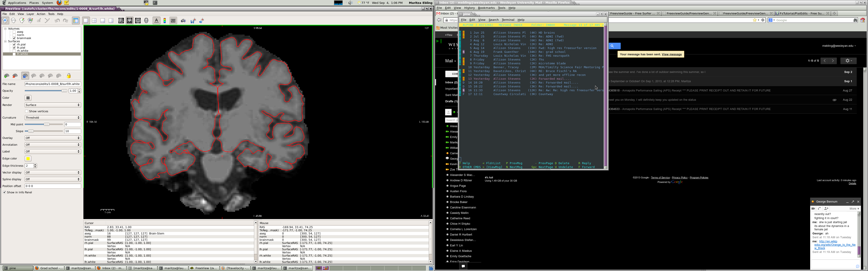Viewport: 868px width, 271px height.
Task: Click the yellow lock layer icon
Action: 69,76
